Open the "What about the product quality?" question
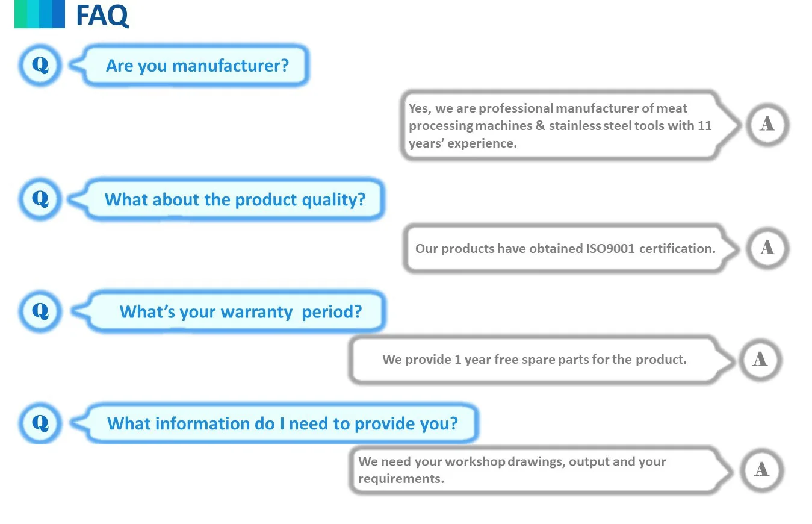 click(x=235, y=199)
